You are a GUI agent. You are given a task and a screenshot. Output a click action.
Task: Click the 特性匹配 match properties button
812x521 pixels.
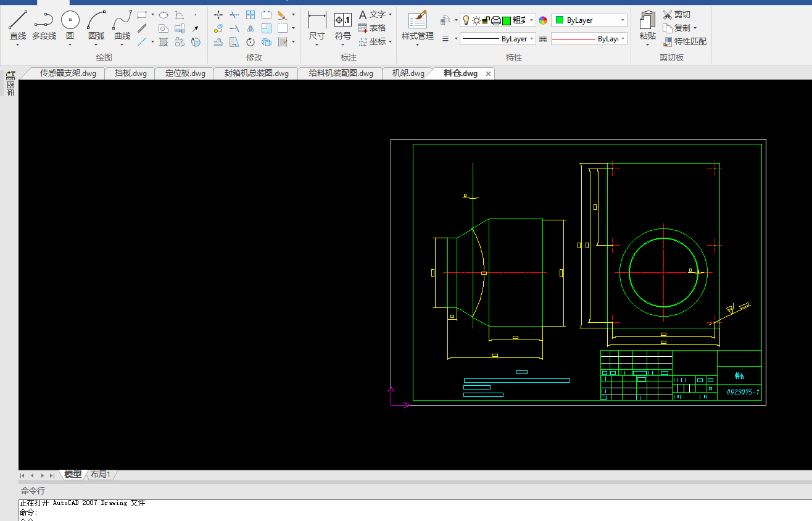click(685, 41)
